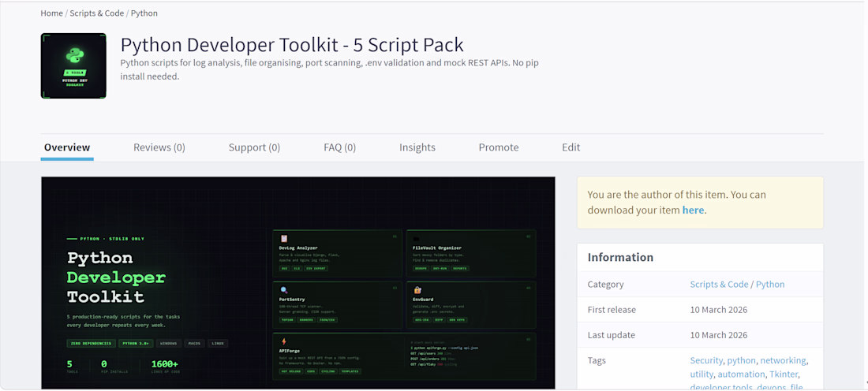Switch to the Promote tab

pos(499,147)
